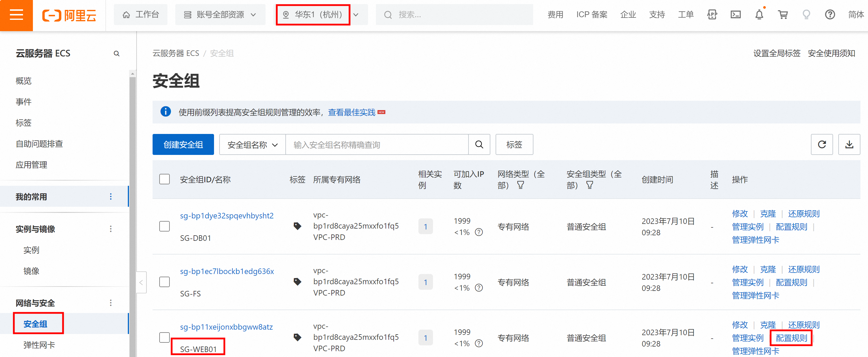This screenshot has width=868, height=357.
Task: Open 工作台 workbench in top bar
Action: pyautogui.click(x=141, y=15)
